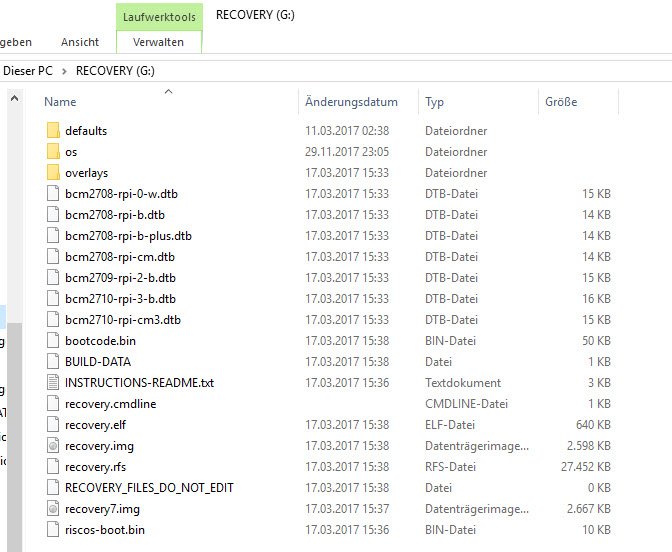Sort files by Änderungsdatum column header
This screenshot has height=552, width=672.
(351, 102)
